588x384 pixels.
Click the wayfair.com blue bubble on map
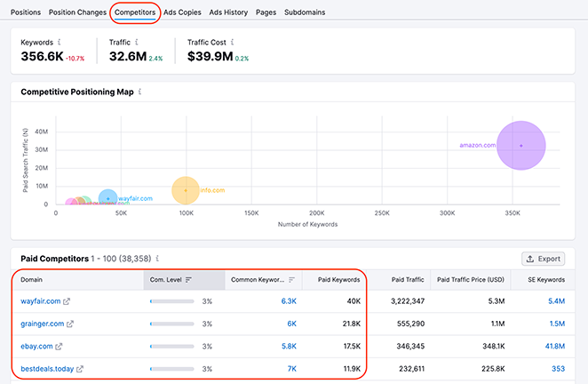[107, 199]
